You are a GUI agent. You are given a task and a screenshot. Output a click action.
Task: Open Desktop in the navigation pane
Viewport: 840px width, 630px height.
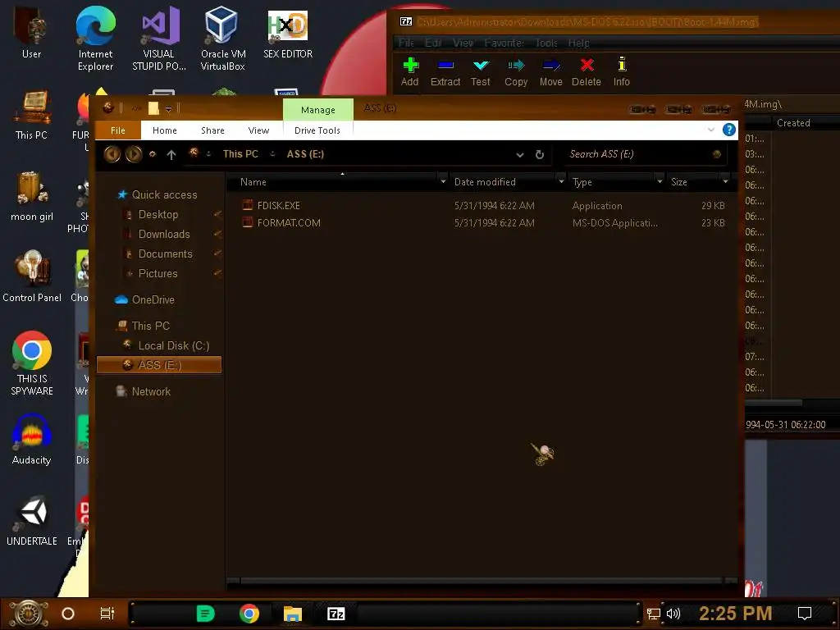coord(158,214)
